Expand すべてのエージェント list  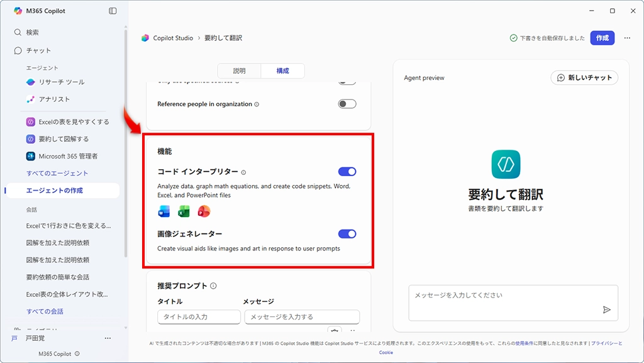pos(57,173)
